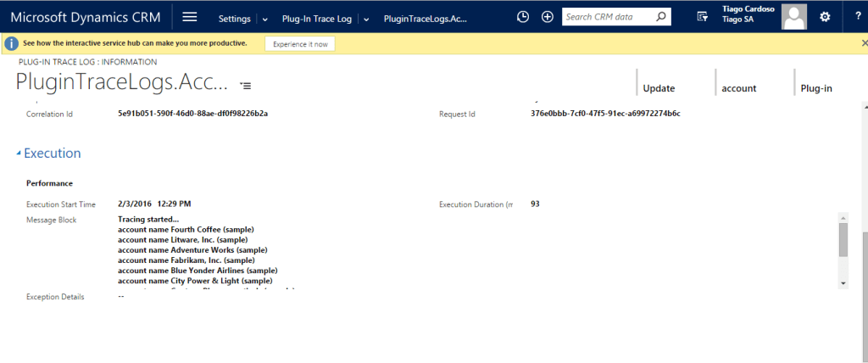The width and height of the screenshot is (868, 363).
Task: Click message block scrollbar up arrow
Action: click(x=843, y=216)
